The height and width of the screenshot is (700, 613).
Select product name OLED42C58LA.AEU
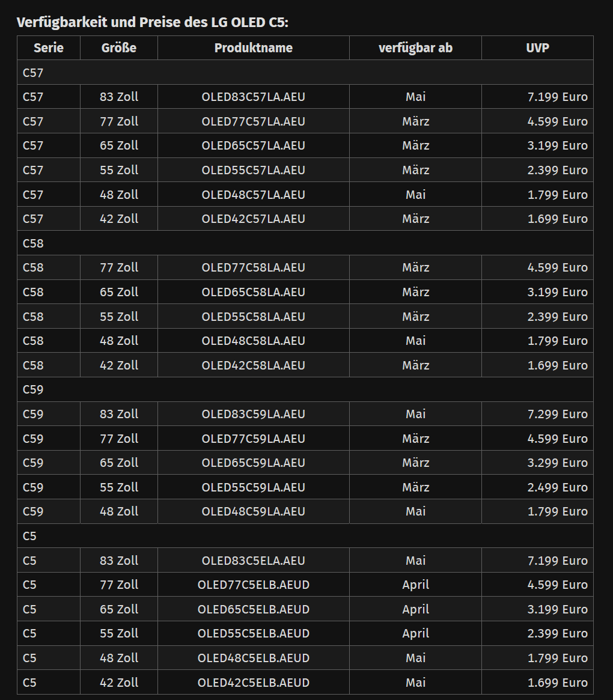(x=253, y=365)
